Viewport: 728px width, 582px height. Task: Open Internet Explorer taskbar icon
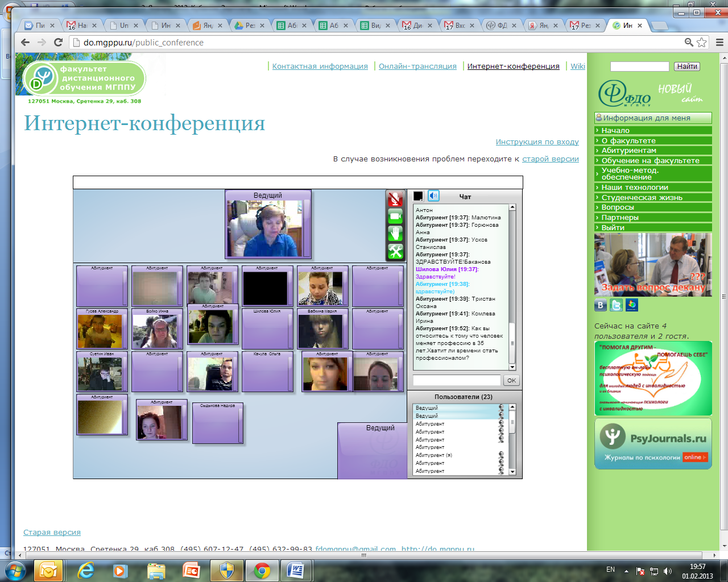pyautogui.click(x=86, y=570)
